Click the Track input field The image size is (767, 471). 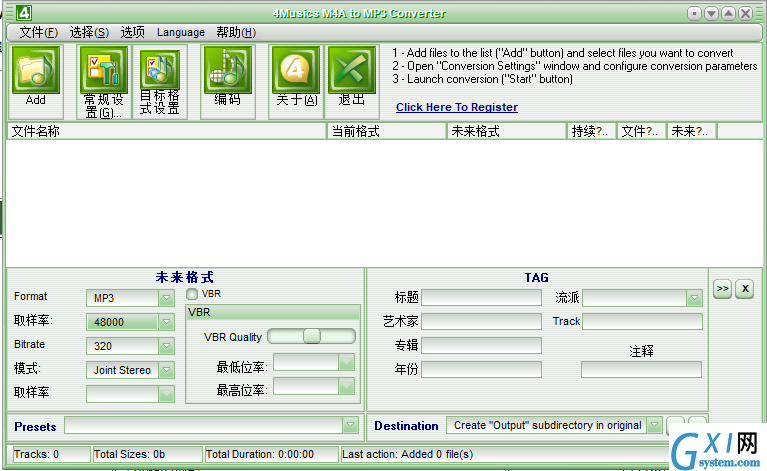tap(642, 321)
